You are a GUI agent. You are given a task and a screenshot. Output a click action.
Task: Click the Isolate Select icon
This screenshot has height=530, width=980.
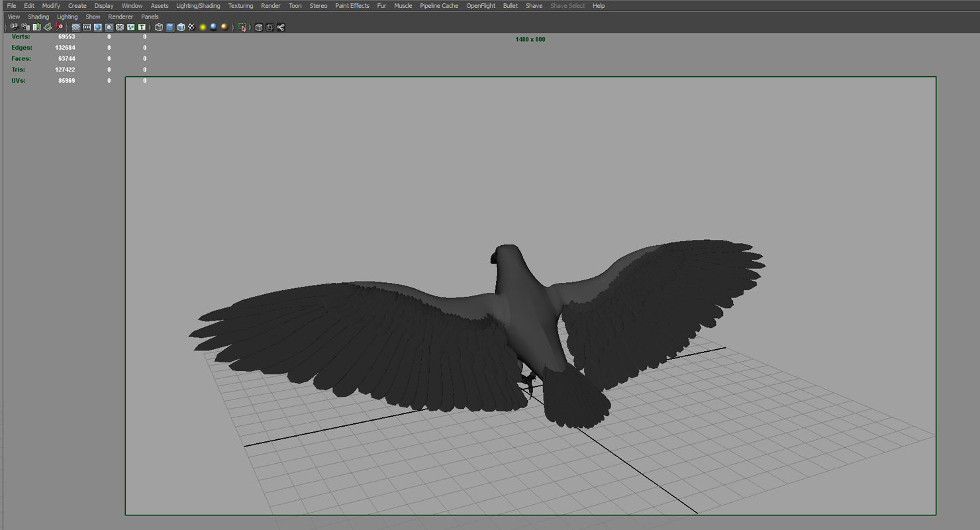point(242,27)
